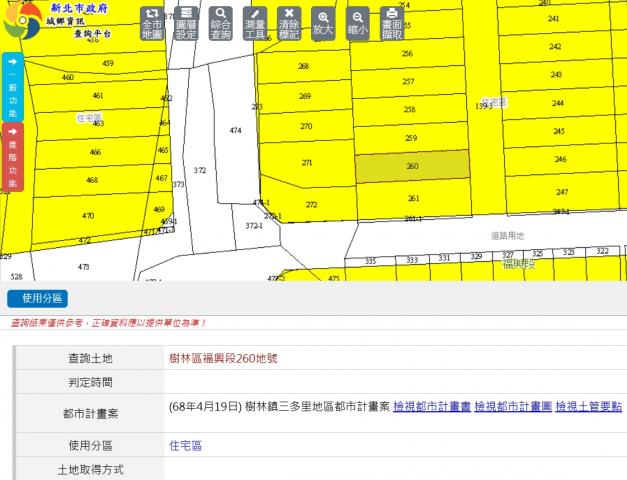This screenshot has height=480, width=627.
Task: Select the 測量工具 measuring tool
Action: pyautogui.click(x=255, y=24)
